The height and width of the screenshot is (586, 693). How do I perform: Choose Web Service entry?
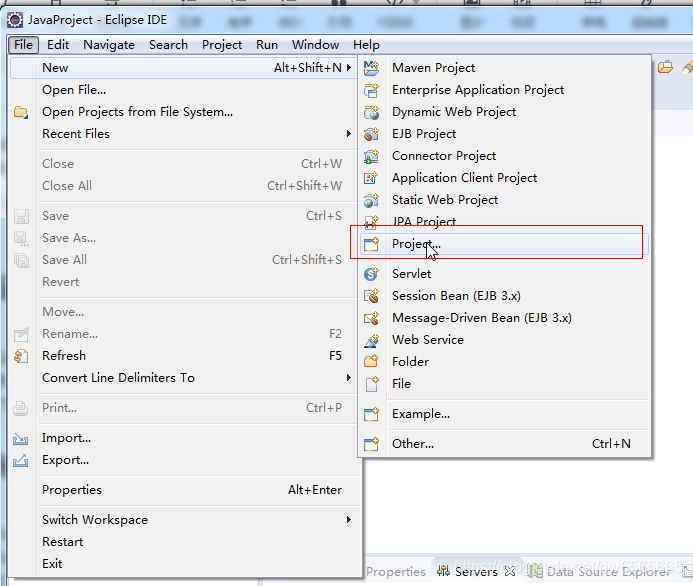click(x=504, y=340)
